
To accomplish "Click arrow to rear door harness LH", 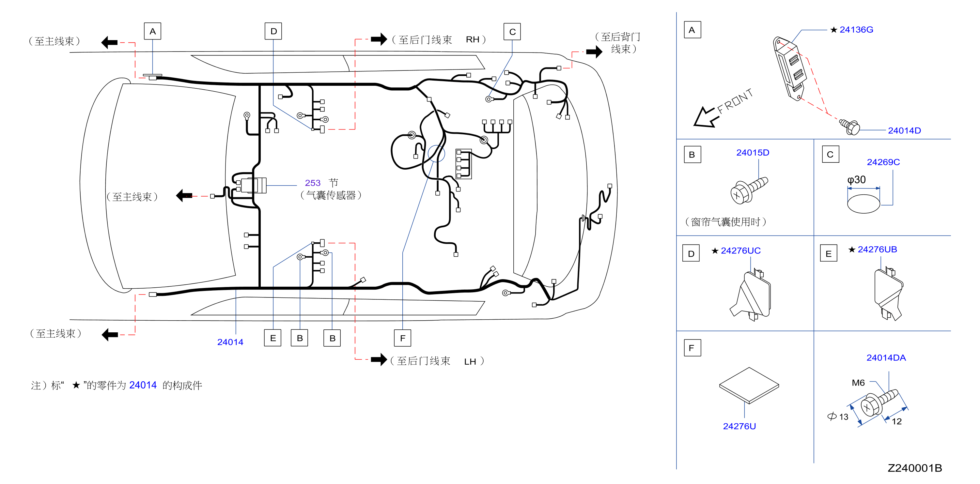I will [x=379, y=359].
